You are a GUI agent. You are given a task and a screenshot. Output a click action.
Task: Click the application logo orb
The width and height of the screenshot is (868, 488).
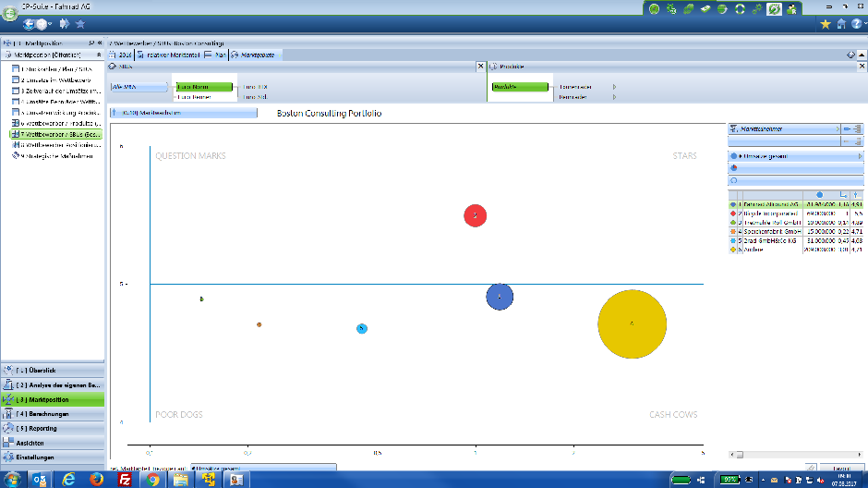(x=10, y=12)
